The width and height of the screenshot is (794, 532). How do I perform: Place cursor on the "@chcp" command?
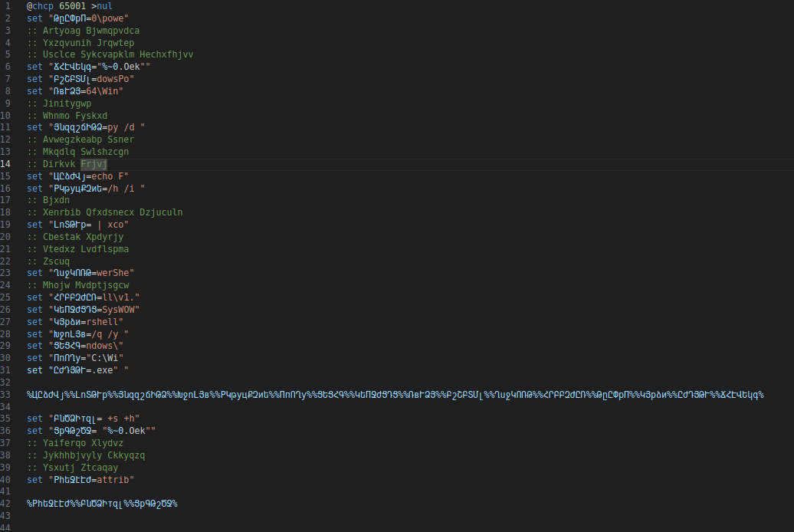tap(40, 6)
